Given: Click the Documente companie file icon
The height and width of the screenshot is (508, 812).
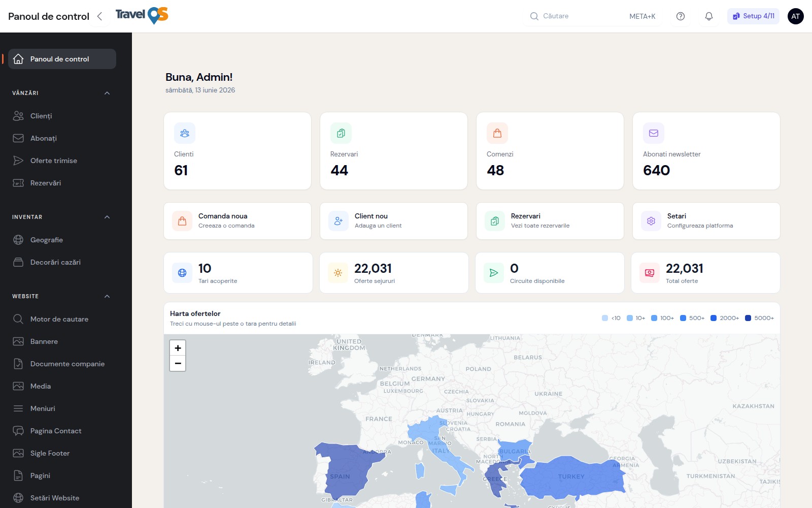Looking at the screenshot, I should 18,364.
